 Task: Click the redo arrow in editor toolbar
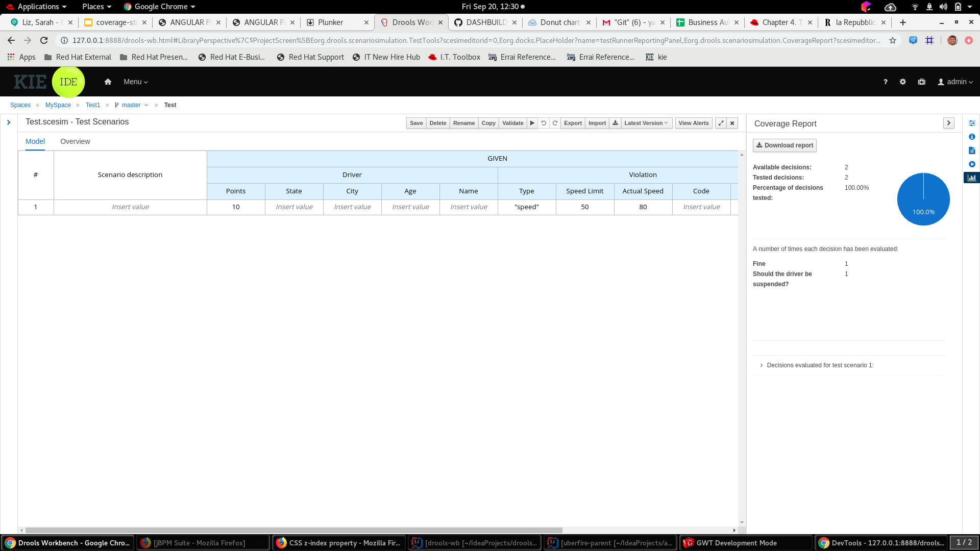pos(555,123)
